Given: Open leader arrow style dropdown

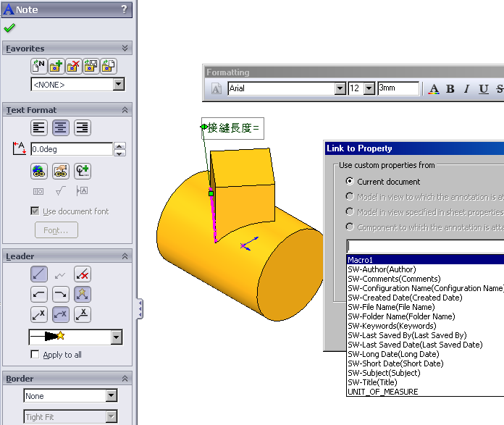Looking at the screenshot, I should (x=117, y=337).
